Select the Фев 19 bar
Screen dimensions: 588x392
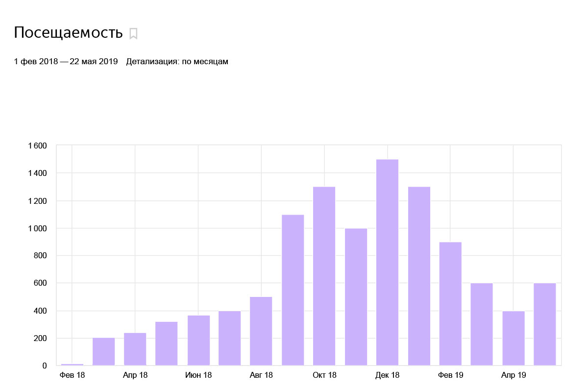click(x=450, y=304)
